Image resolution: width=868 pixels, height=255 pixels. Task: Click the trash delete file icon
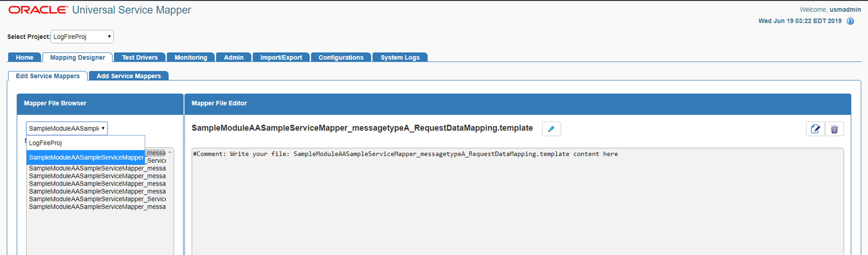point(834,129)
